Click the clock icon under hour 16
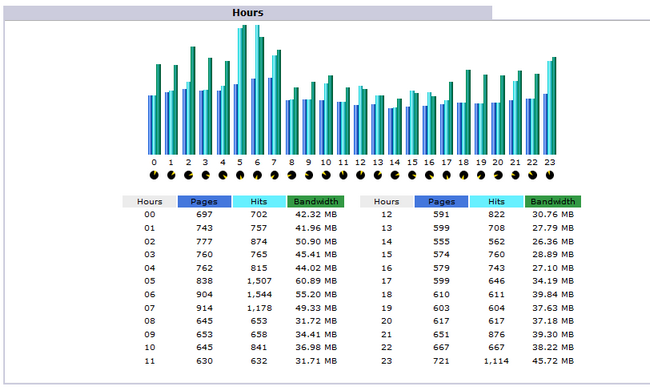This screenshot has width=650, height=387. (429, 175)
